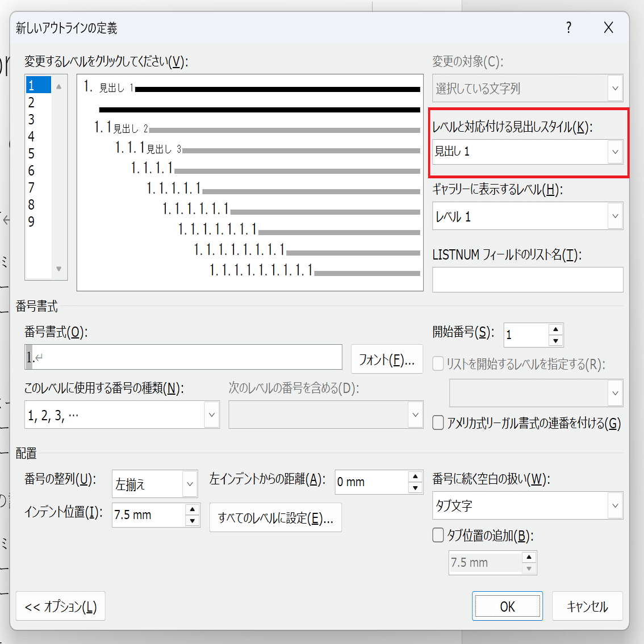Click the フォント button
The image size is (644, 644).
pos(387,359)
